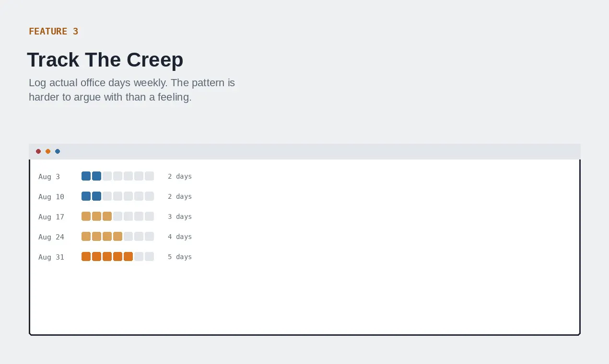
Task: Click the blue window dot
Action: (58, 151)
